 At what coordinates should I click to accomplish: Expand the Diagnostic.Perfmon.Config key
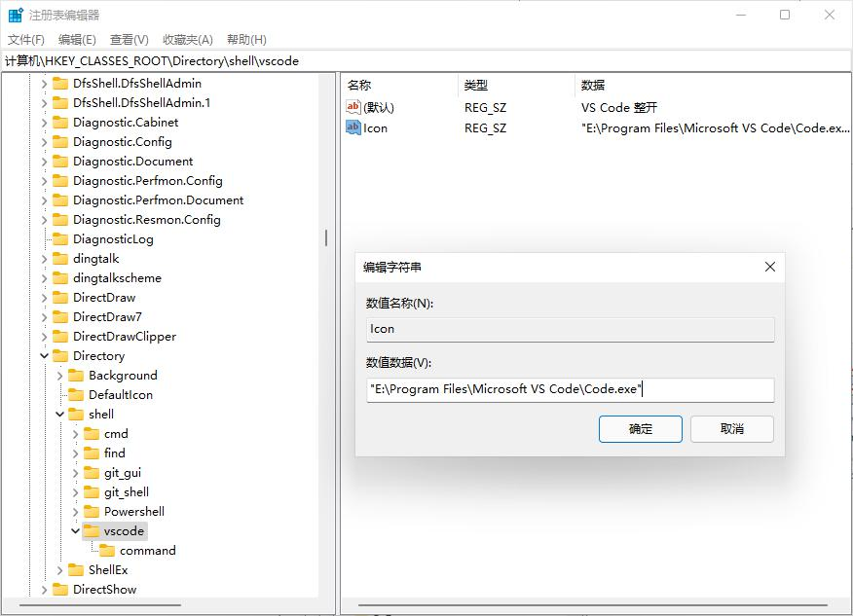pos(45,181)
